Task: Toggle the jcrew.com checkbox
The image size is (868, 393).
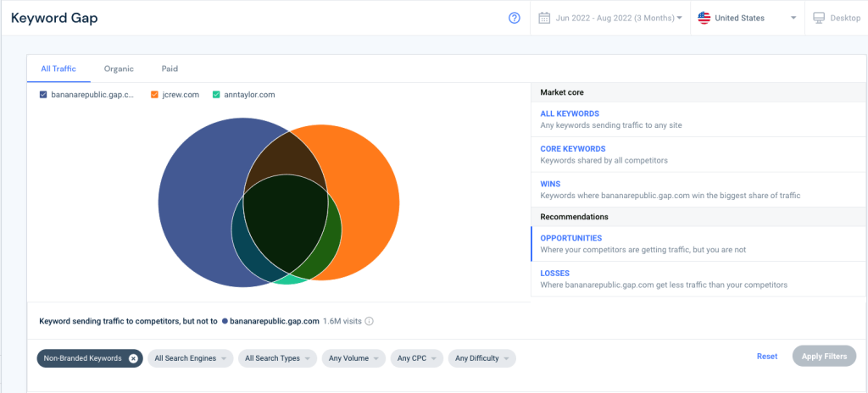Action: (154, 95)
